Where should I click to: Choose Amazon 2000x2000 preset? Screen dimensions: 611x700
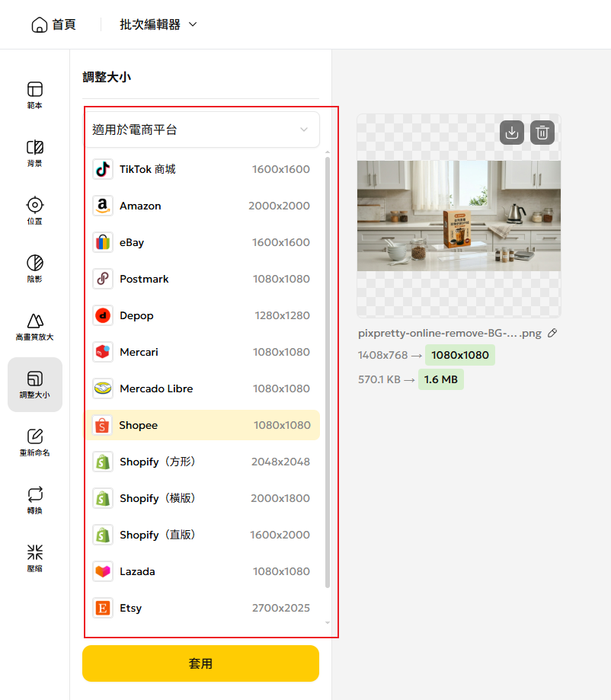point(202,206)
